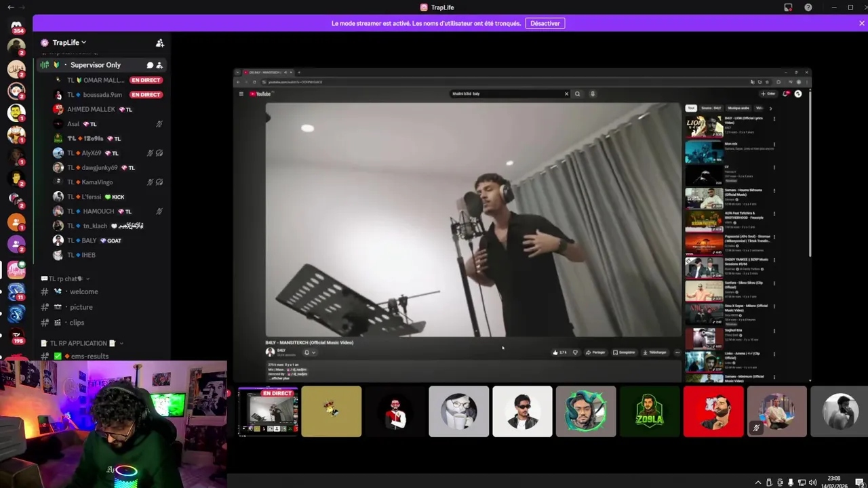The image size is (868, 488).
Task: Open the TrapLife server dropdown menu
Action: [69, 43]
